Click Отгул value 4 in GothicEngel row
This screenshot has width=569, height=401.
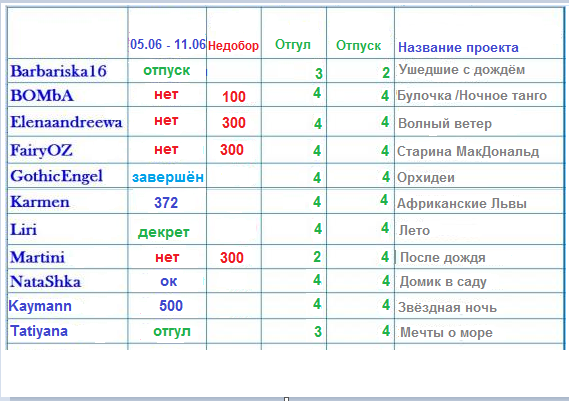click(317, 177)
